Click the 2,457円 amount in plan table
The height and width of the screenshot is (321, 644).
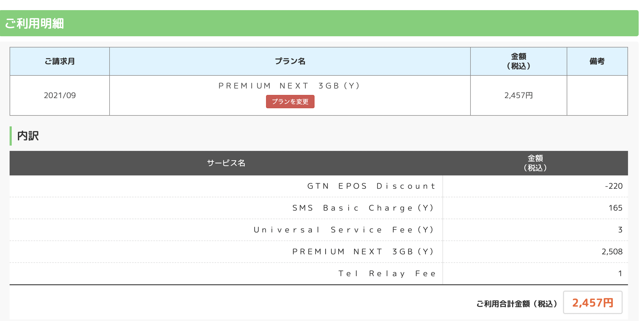click(518, 95)
